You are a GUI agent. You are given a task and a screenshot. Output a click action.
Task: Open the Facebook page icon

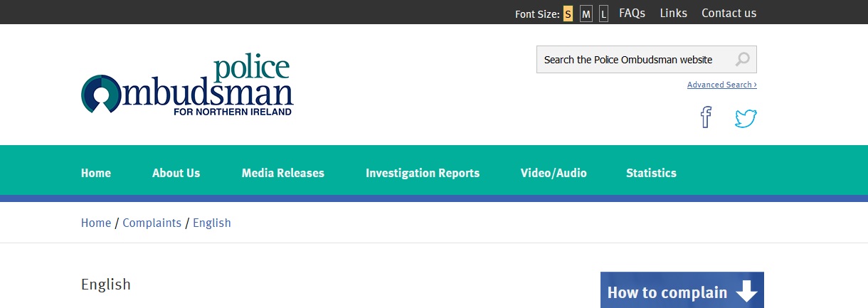[705, 117]
